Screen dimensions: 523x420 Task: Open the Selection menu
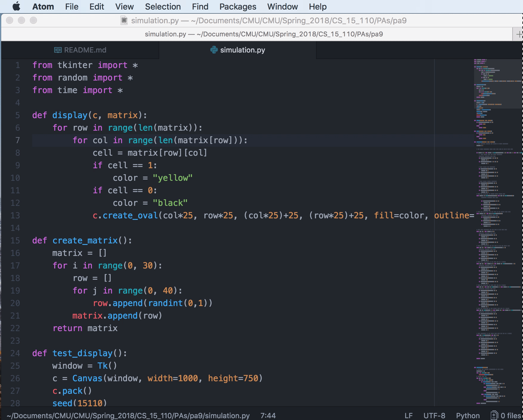point(163,7)
